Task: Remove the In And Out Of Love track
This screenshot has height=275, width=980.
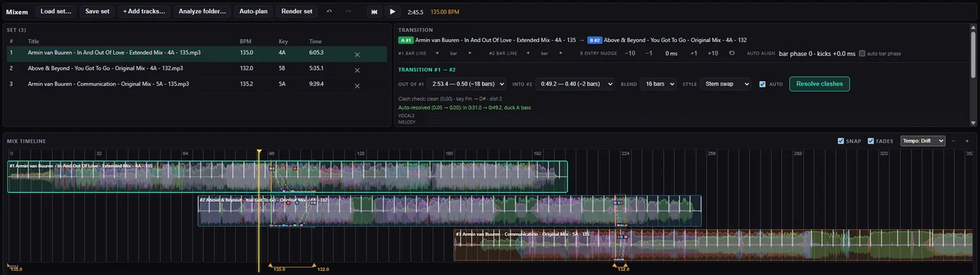Action: [357, 54]
